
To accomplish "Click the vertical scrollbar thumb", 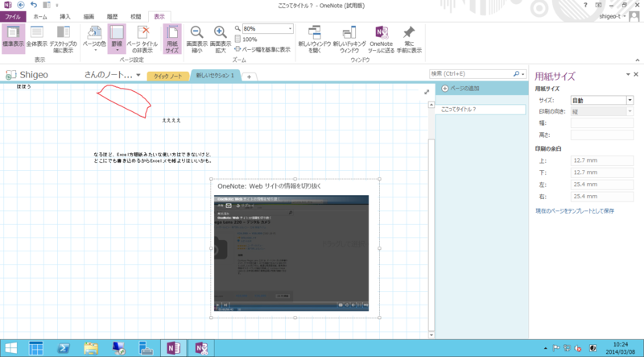I will click(x=431, y=235).
